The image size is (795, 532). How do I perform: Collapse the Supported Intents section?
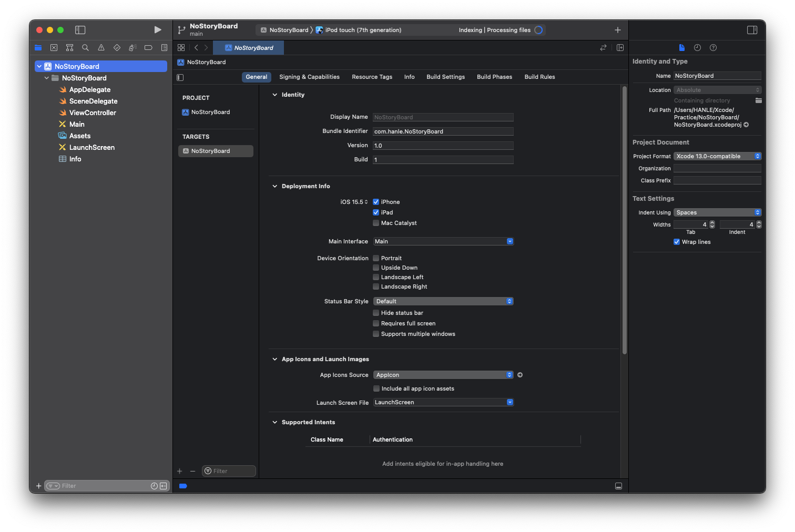point(274,422)
